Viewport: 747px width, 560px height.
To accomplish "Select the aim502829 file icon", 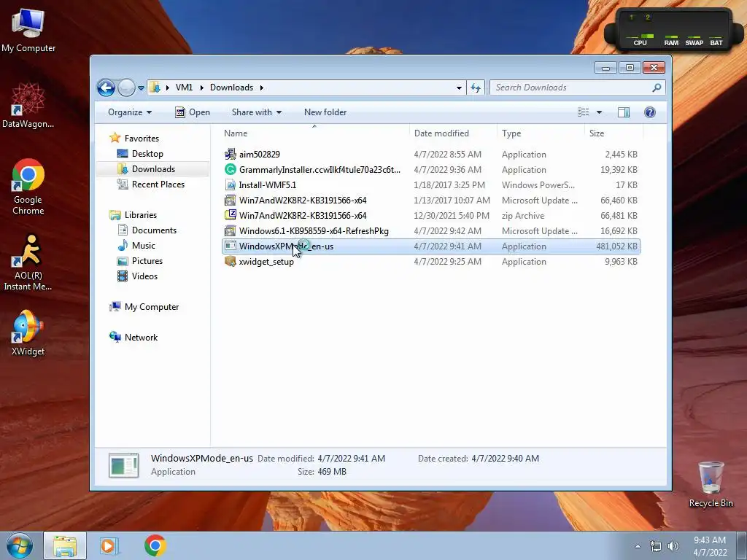I will (x=230, y=155).
